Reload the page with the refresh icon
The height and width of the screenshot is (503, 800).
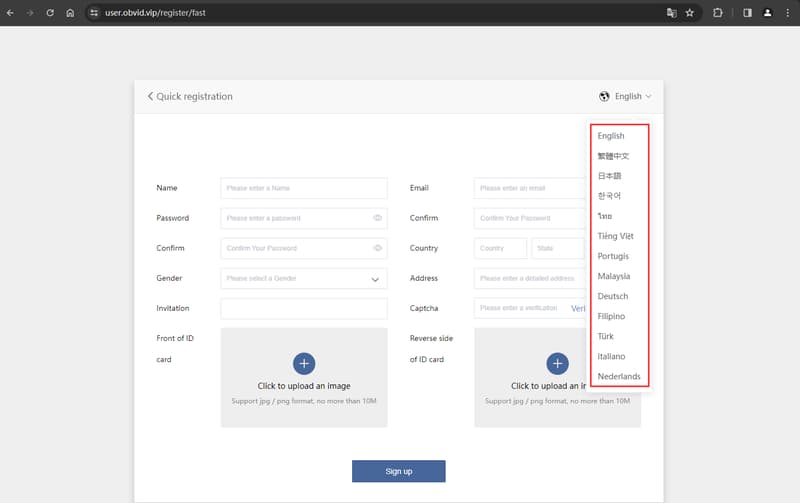coord(50,13)
